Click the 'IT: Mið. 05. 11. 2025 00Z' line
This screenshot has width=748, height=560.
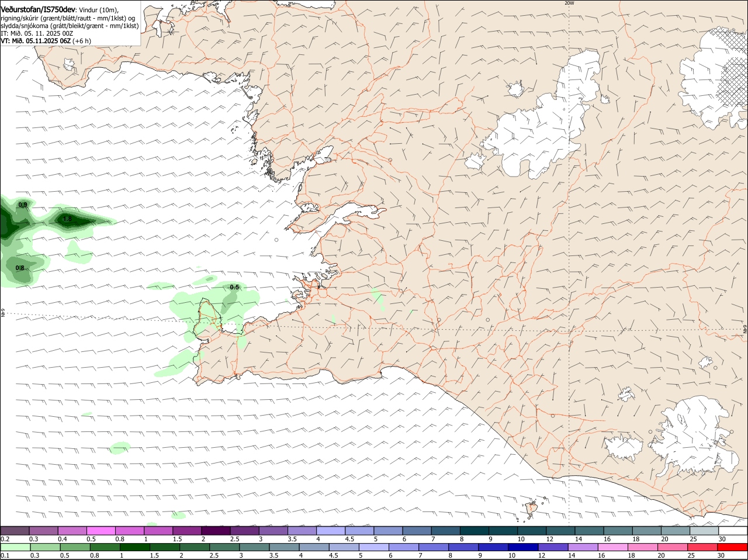pos(37,33)
